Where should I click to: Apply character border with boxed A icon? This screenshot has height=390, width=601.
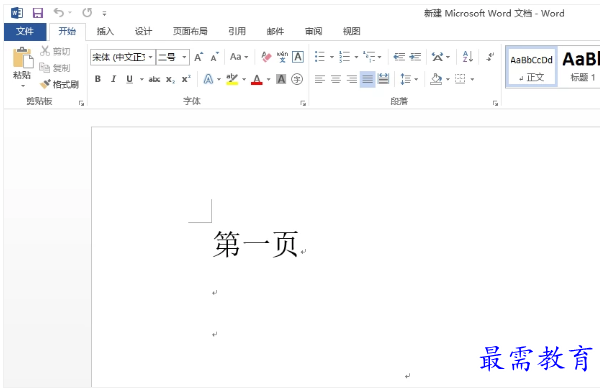click(298, 57)
